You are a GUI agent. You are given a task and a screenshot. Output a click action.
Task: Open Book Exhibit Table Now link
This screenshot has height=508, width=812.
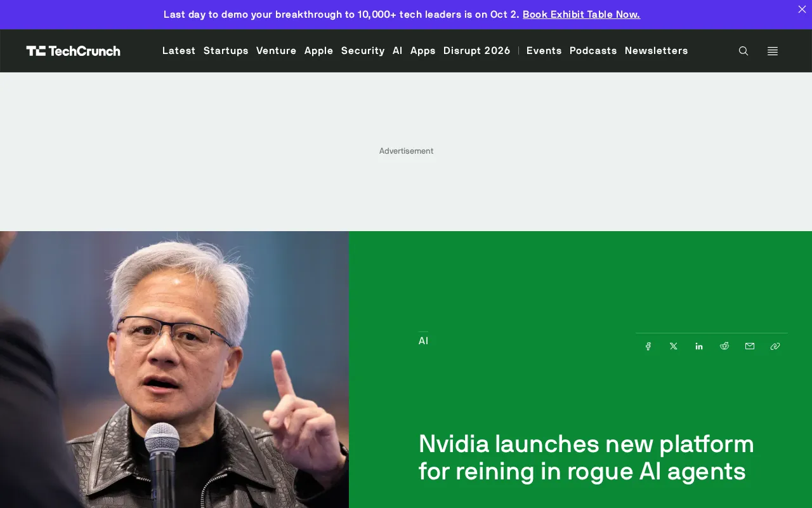[581, 14]
